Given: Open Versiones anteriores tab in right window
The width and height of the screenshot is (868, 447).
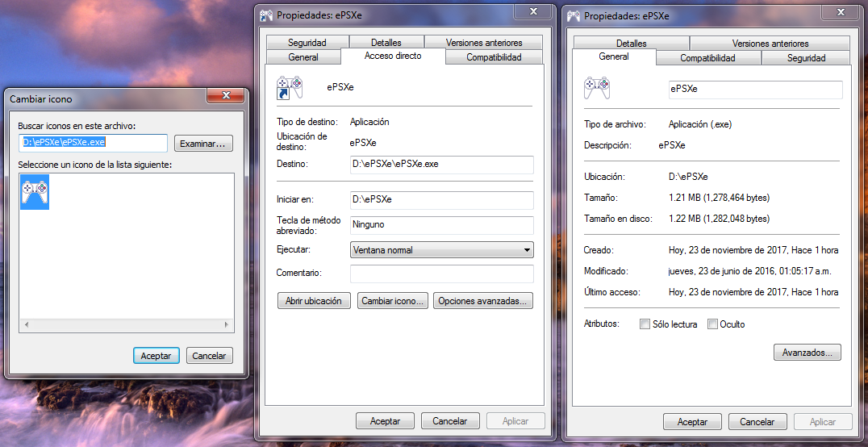Looking at the screenshot, I should tap(770, 44).
